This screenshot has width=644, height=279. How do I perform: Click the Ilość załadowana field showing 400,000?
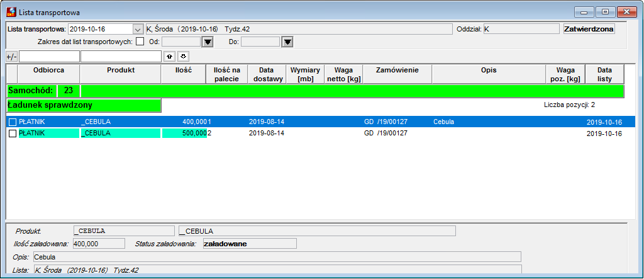(x=99, y=244)
